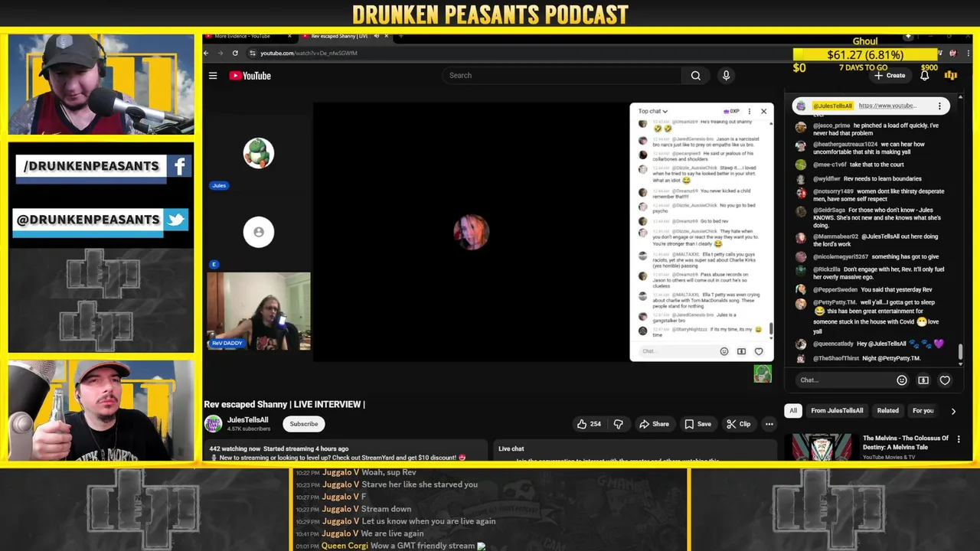Expand the Top chat dropdown in overlay
Screen dimensions: 980x551
653,111
